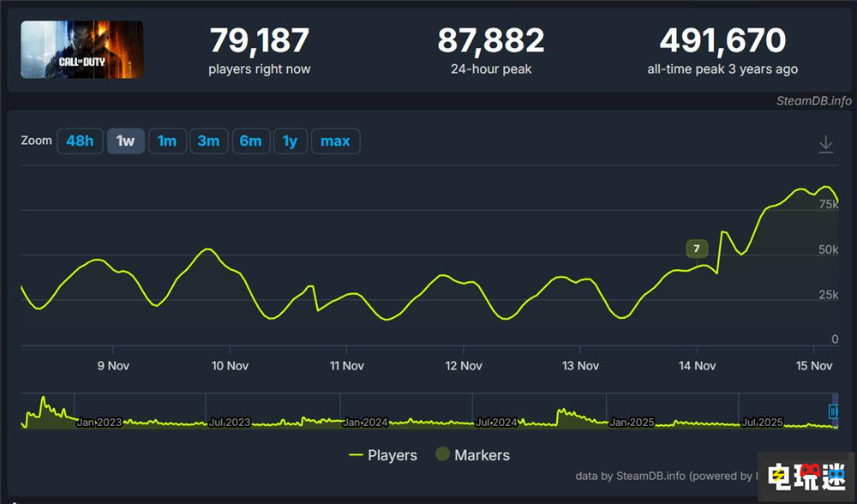Open the chart download/export icon

pyautogui.click(x=825, y=144)
